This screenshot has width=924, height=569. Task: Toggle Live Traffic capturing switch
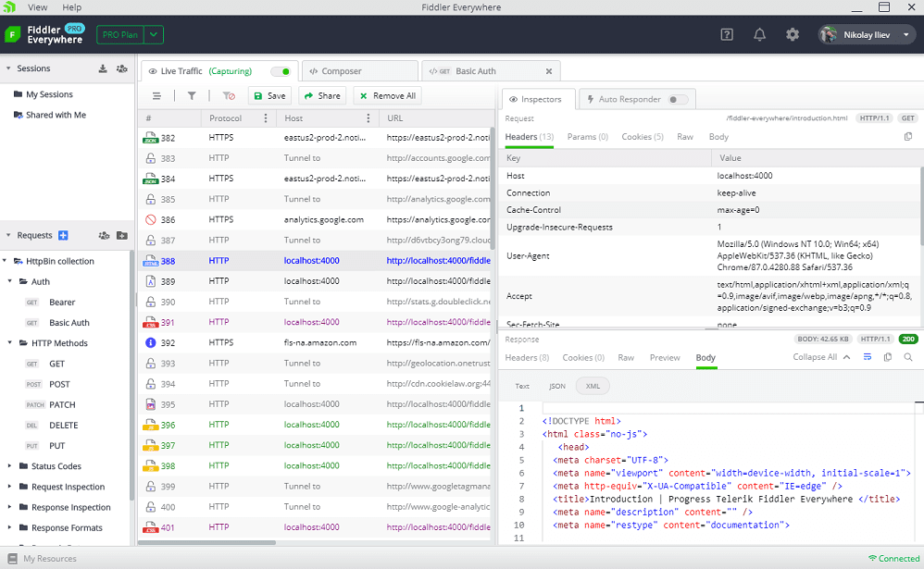pyautogui.click(x=281, y=71)
